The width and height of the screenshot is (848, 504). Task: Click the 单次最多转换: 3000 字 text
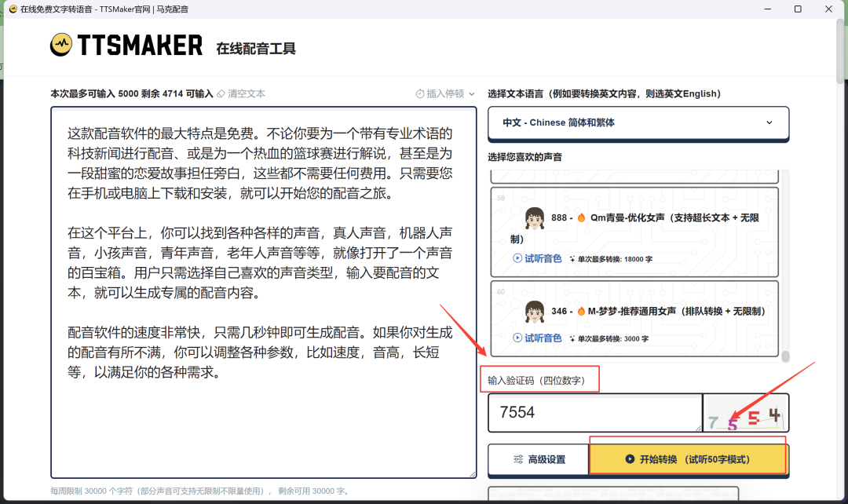point(612,338)
